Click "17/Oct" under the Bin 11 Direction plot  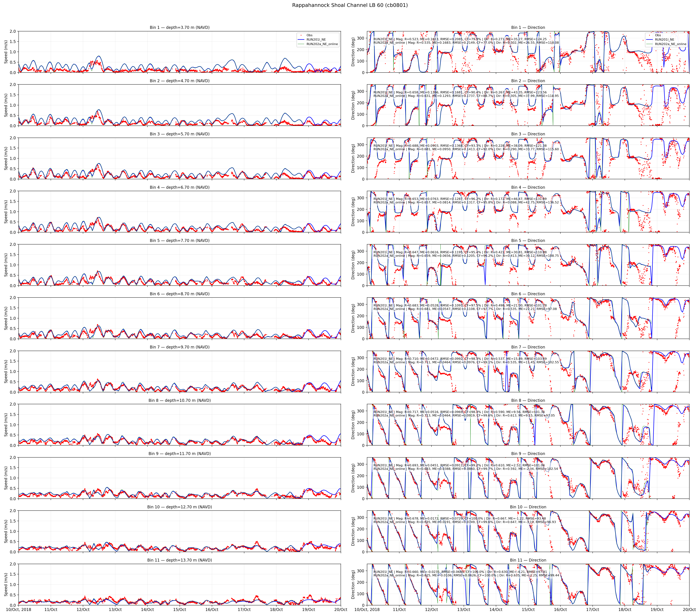[x=592, y=610]
